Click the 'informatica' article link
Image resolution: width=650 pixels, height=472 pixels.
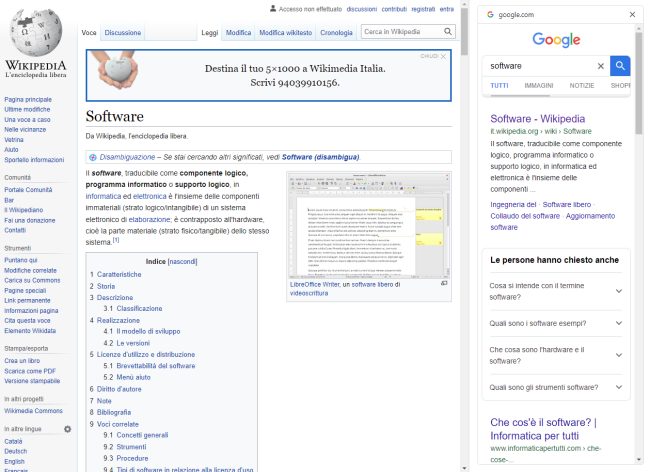[103, 196]
